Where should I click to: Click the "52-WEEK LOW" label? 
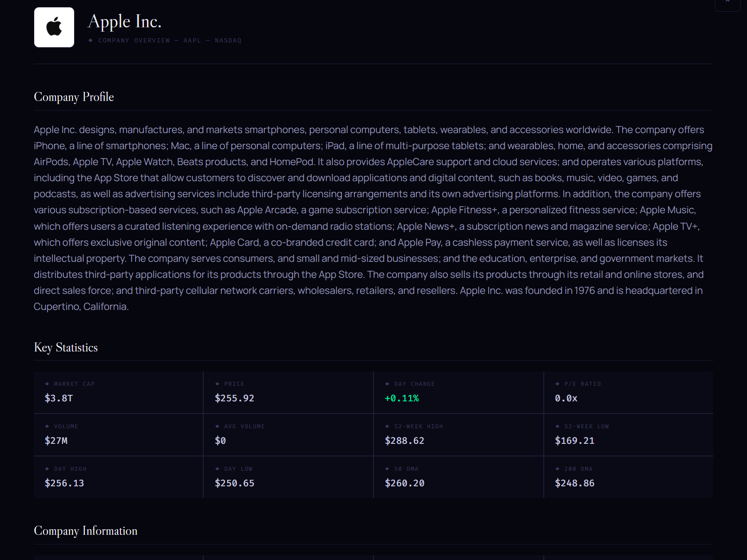587,427
